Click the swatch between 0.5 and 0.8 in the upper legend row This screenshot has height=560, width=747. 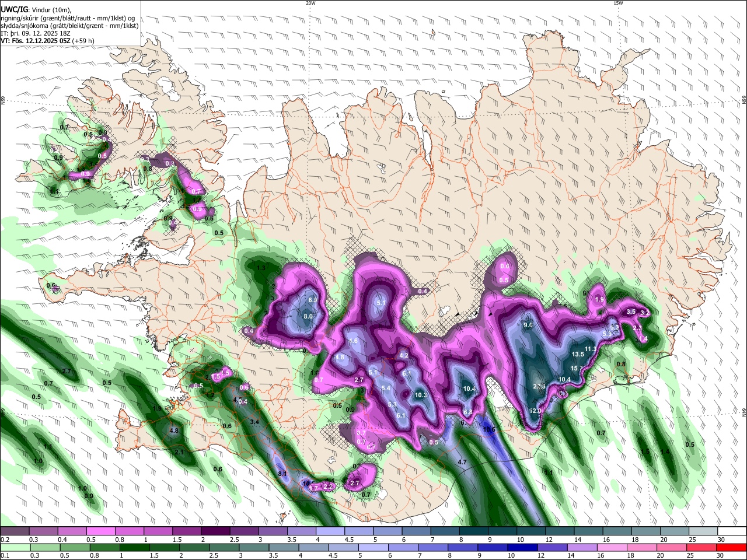click(x=100, y=531)
